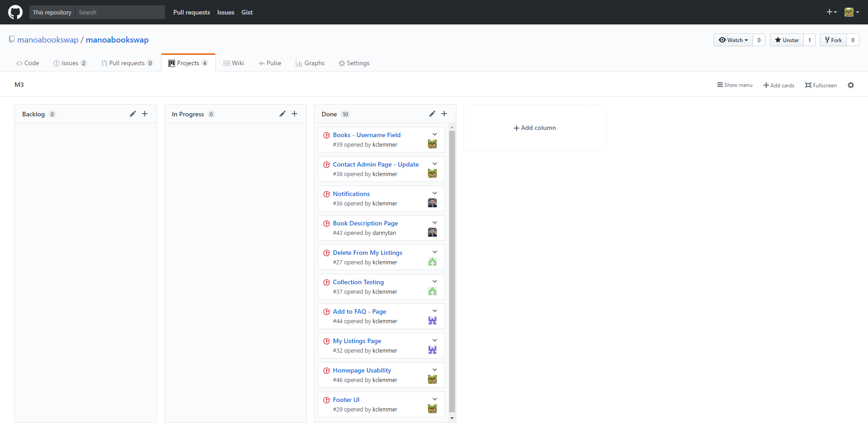868x430 pixels.
Task: Click assignee avatar on Collection Testing card
Action: [432, 291]
